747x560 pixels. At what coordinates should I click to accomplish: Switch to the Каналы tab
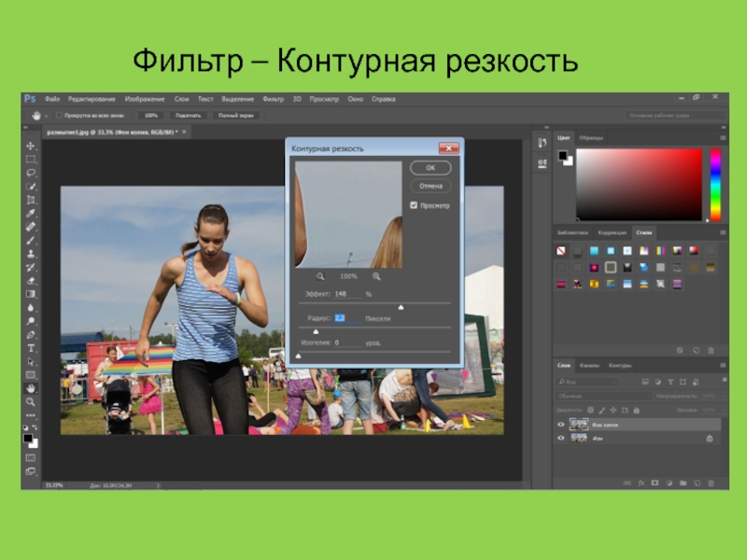[589, 365]
